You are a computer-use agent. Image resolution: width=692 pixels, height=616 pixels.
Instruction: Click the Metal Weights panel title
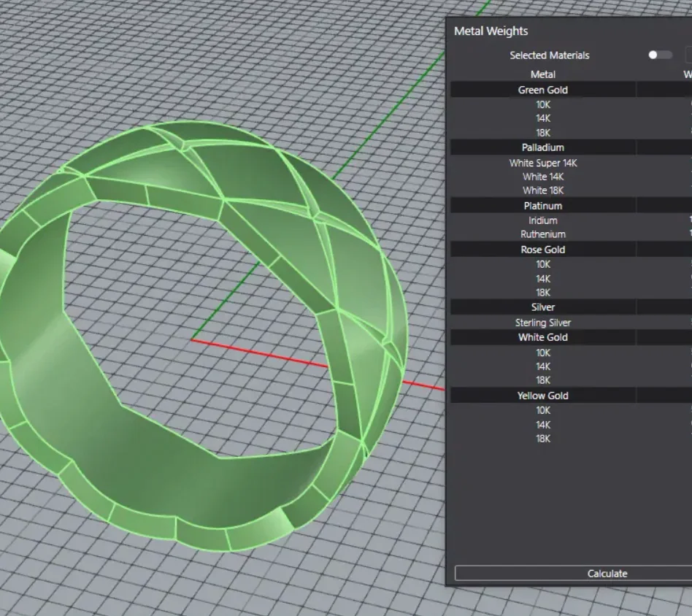[491, 31]
